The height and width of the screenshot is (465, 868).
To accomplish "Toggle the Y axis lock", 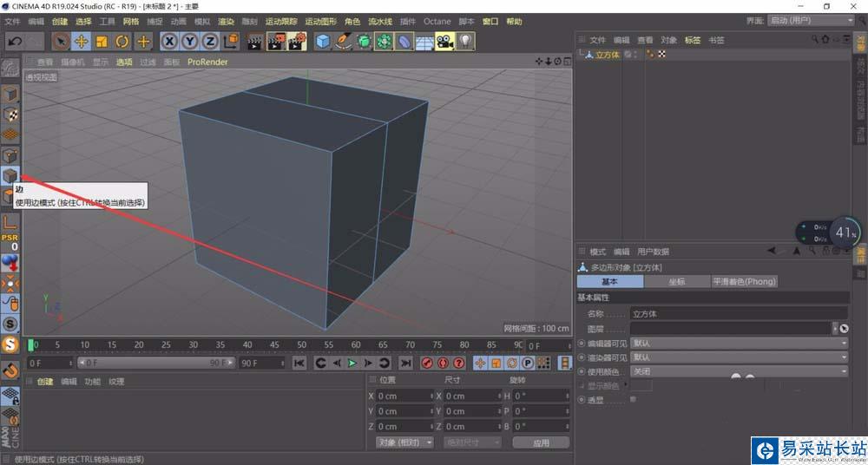I will 189,41.
